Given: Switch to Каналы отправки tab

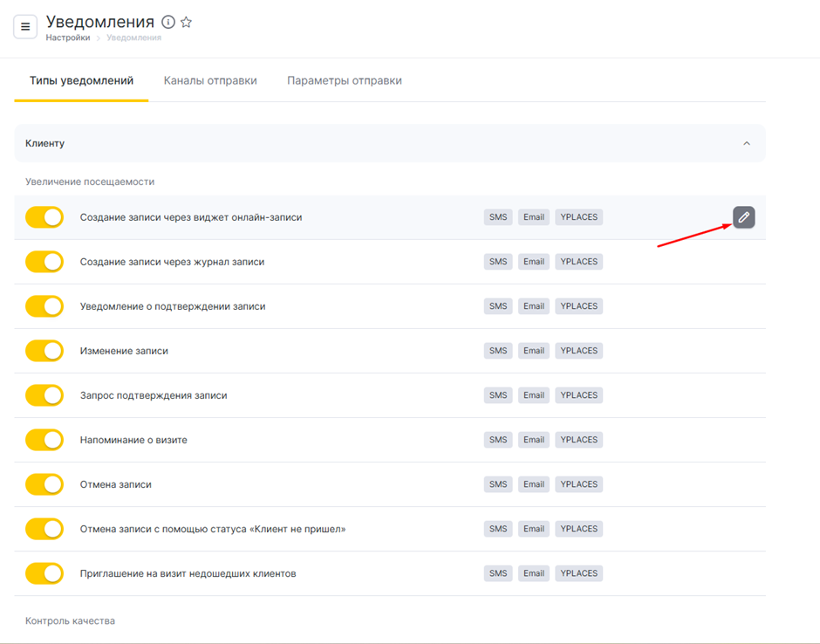Looking at the screenshot, I should click(210, 80).
